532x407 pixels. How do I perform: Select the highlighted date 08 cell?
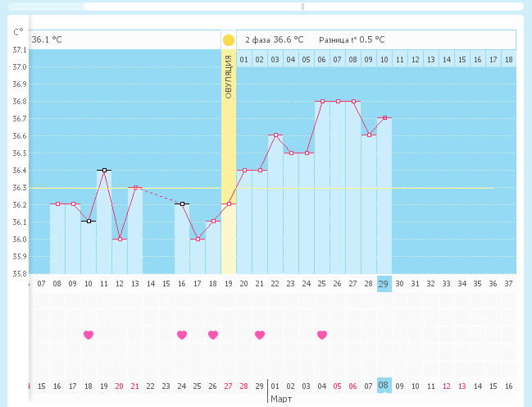tap(384, 386)
